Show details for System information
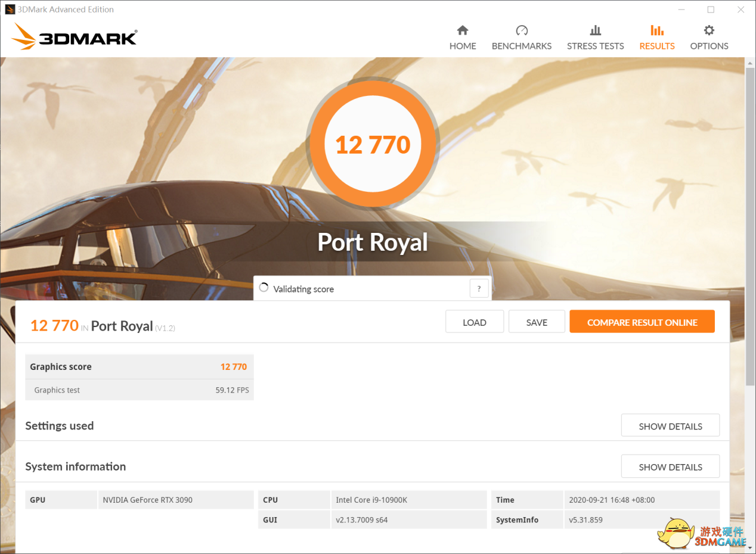 point(670,466)
